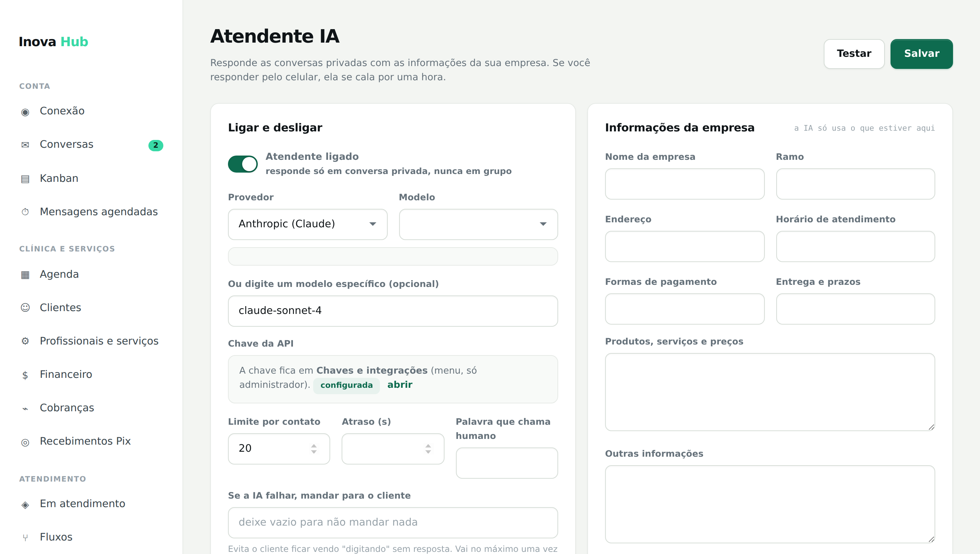The height and width of the screenshot is (554, 980).
Task: Click the Testar button
Action: [854, 54]
